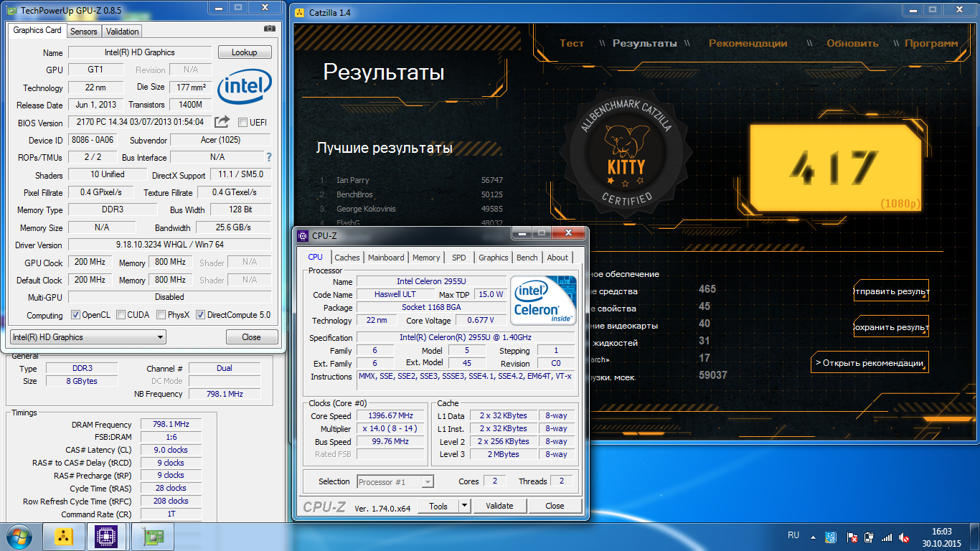This screenshot has width=980, height=551.
Task: Open the Intel(R) HD Graphics GPU dropdown
Action: 88,337
